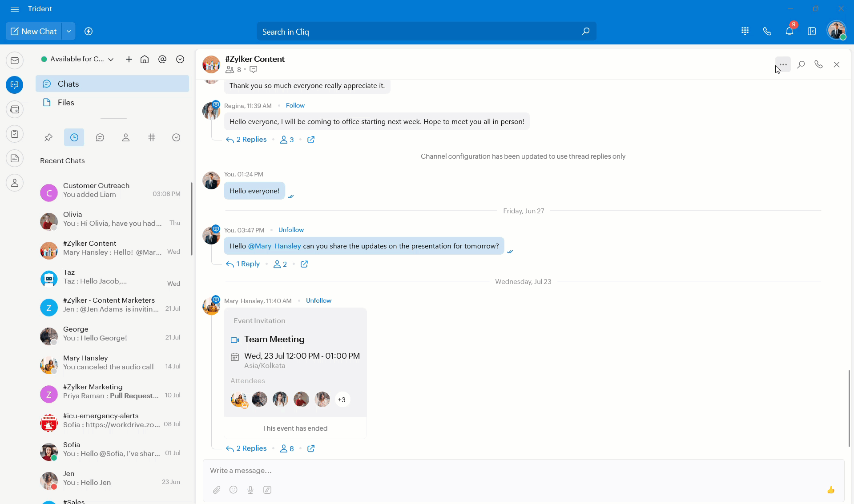Open the slash commands icon in composer
This screenshot has width=854, height=504.
coord(267,490)
